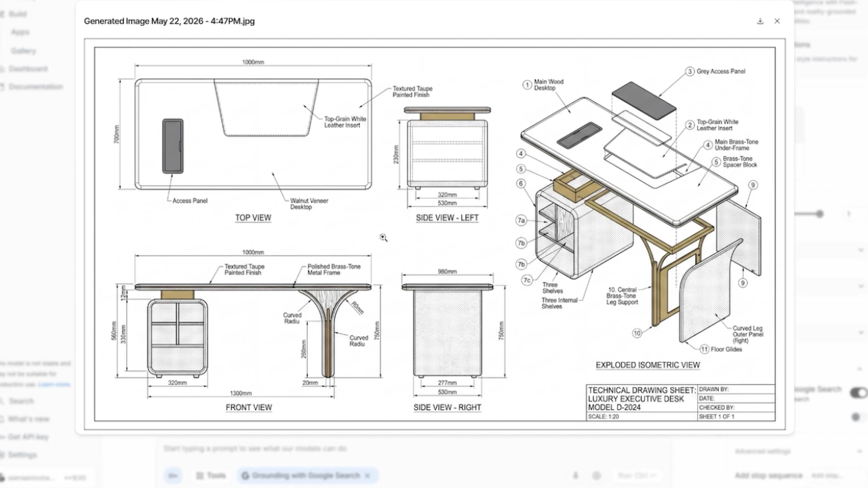Remove the Grounding with Google Search chip

click(x=368, y=476)
